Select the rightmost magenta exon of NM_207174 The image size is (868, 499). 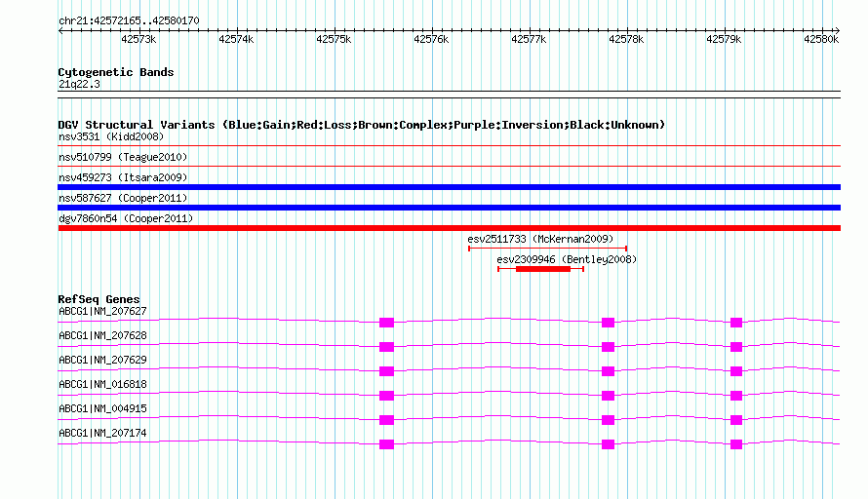[736, 444]
